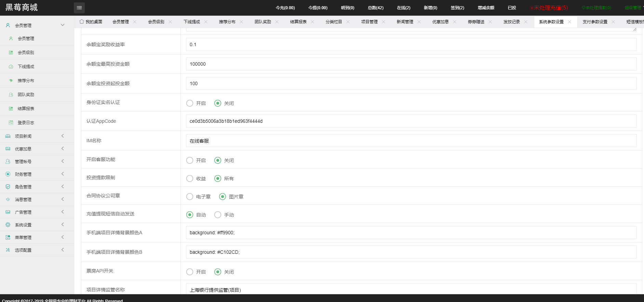This screenshot has width=644, height=302.
Task: Click the 团队奖励 sidebar icon
Action: coord(11,95)
